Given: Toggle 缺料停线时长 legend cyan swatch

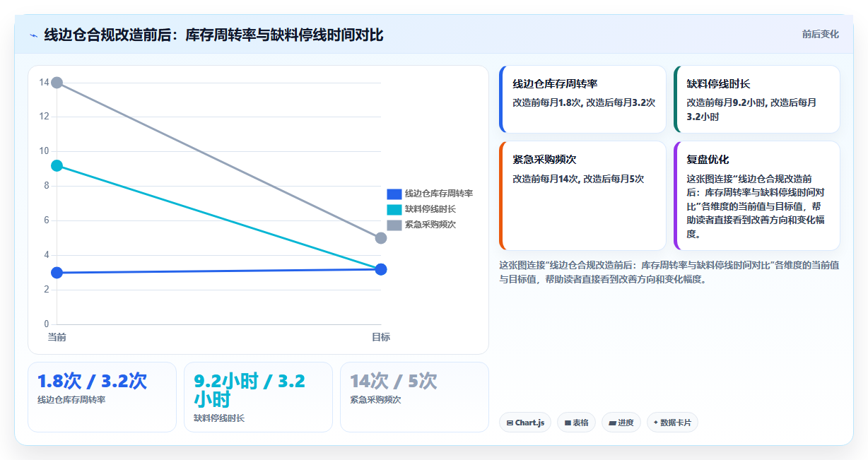Looking at the screenshot, I should 394,209.
